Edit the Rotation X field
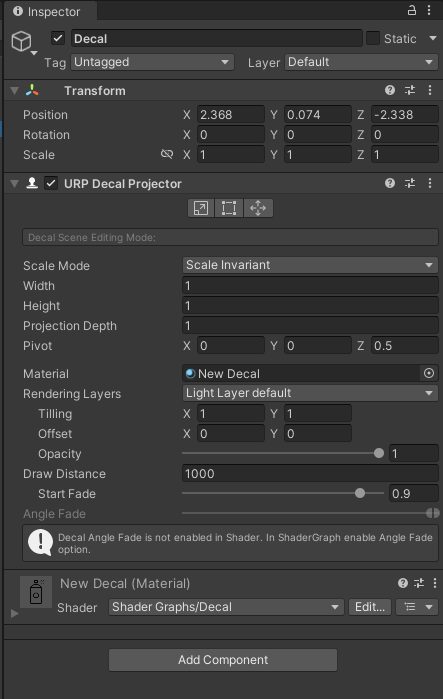The image size is (443, 699). [x=230, y=135]
